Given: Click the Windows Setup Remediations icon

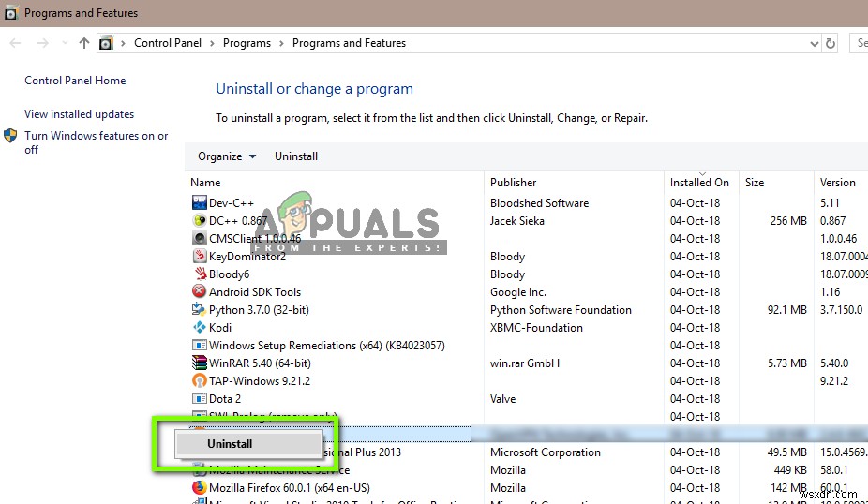Looking at the screenshot, I should point(199,345).
